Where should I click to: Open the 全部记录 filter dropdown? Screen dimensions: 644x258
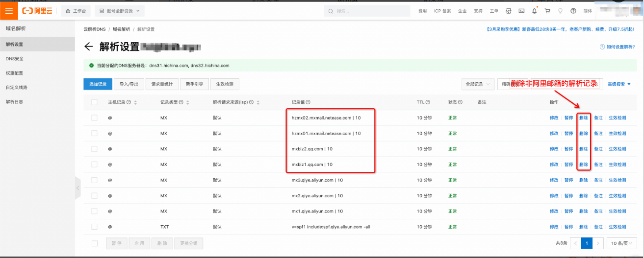pyautogui.click(x=478, y=84)
